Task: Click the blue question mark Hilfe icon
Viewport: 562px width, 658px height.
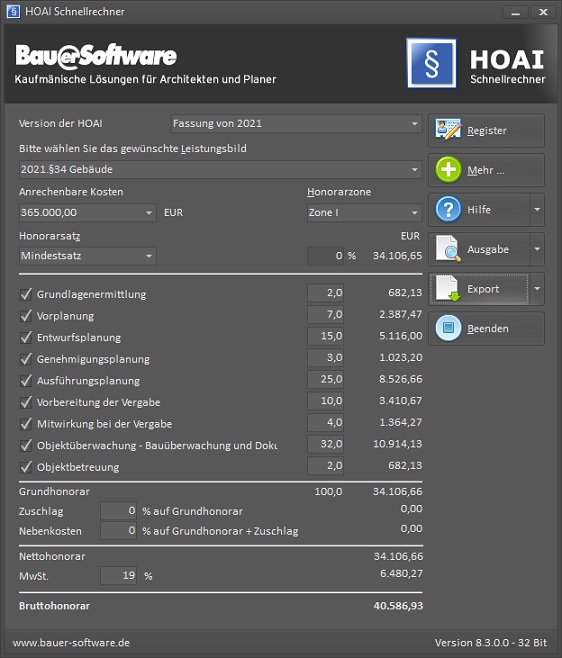Action: pyautogui.click(x=448, y=209)
